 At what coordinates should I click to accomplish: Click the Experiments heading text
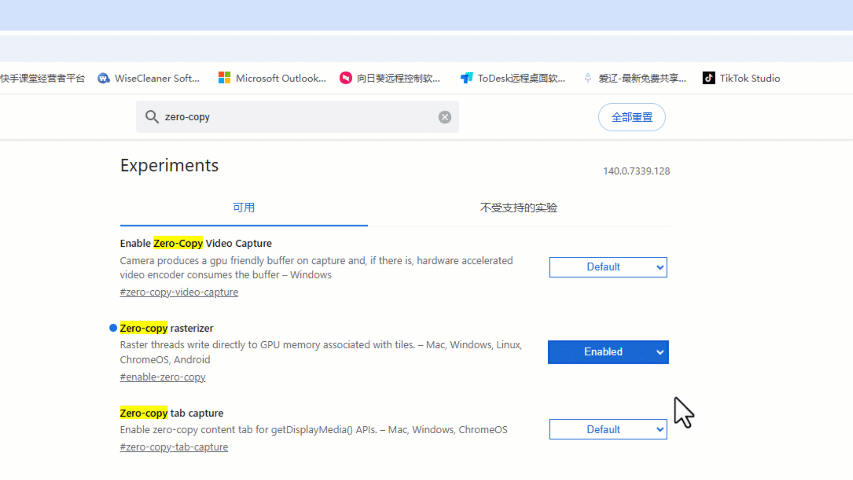click(x=169, y=165)
